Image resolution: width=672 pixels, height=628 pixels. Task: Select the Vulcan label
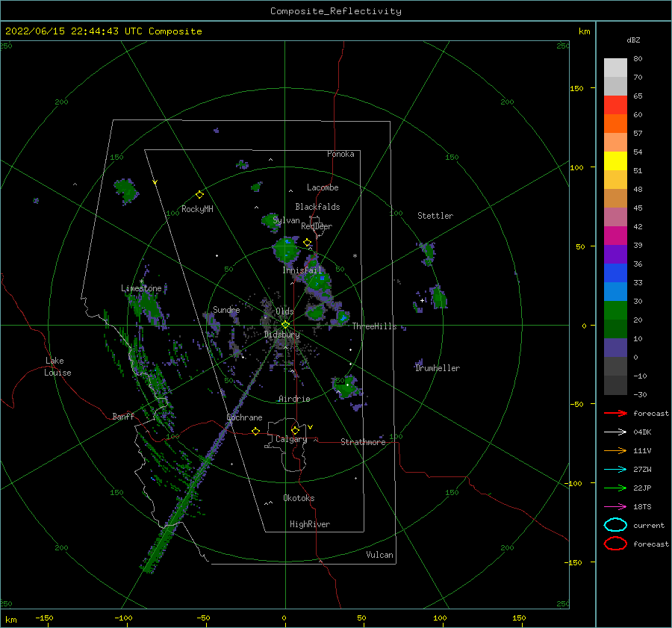tap(380, 555)
